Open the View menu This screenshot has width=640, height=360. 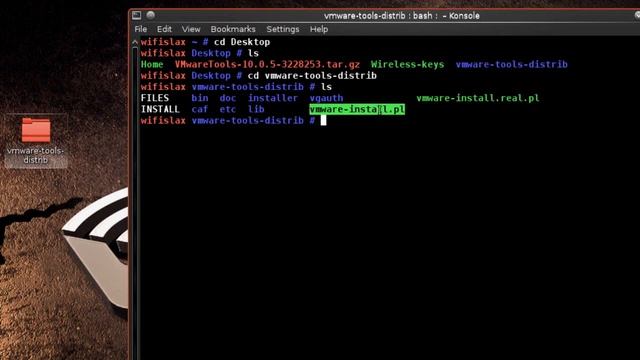point(191,29)
